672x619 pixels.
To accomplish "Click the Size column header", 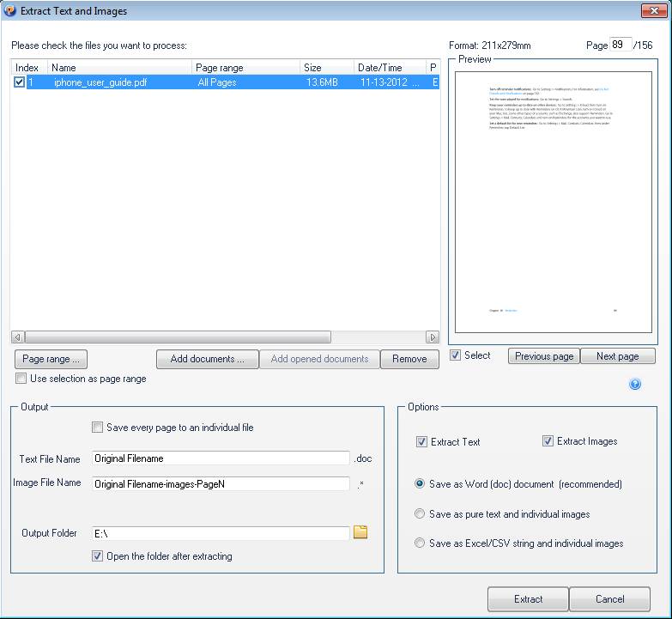I will pos(326,68).
